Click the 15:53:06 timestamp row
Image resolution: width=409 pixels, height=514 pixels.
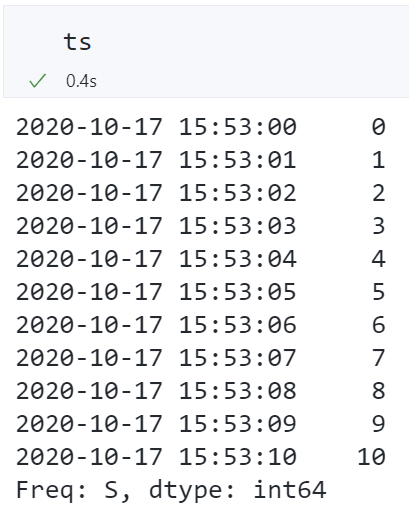201,325
